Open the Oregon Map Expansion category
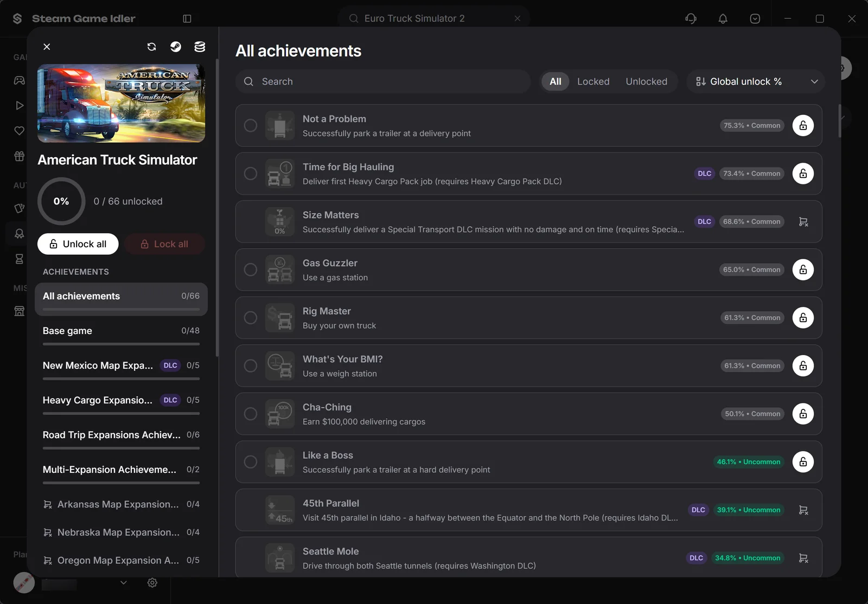The height and width of the screenshot is (604, 868). point(121,560)
